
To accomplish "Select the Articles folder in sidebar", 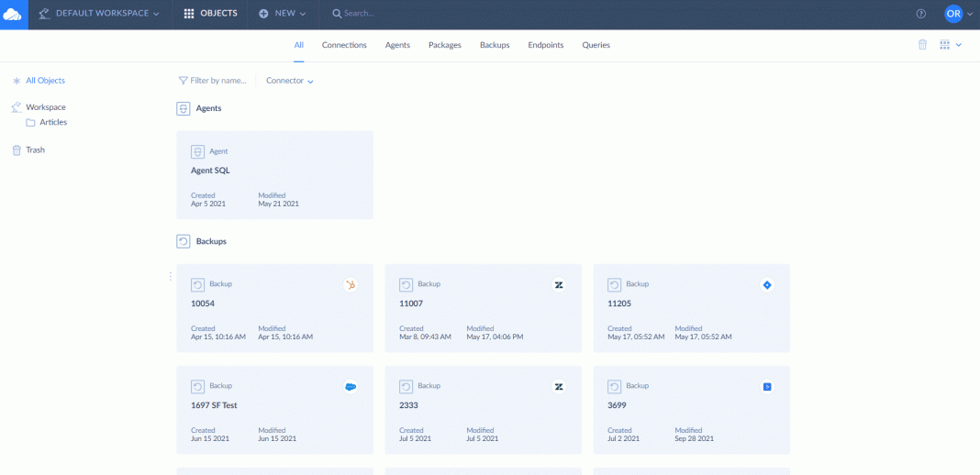I will coord(52,122).
